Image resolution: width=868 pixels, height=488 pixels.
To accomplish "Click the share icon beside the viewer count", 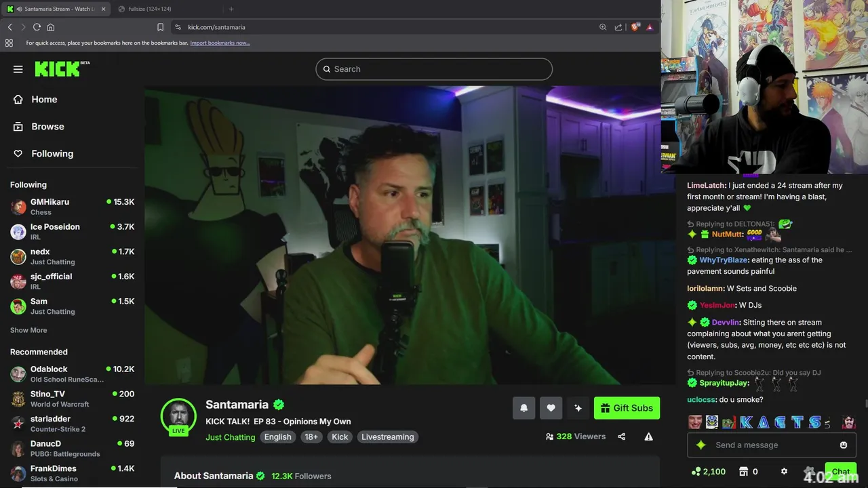I will (x=622, y=436).
